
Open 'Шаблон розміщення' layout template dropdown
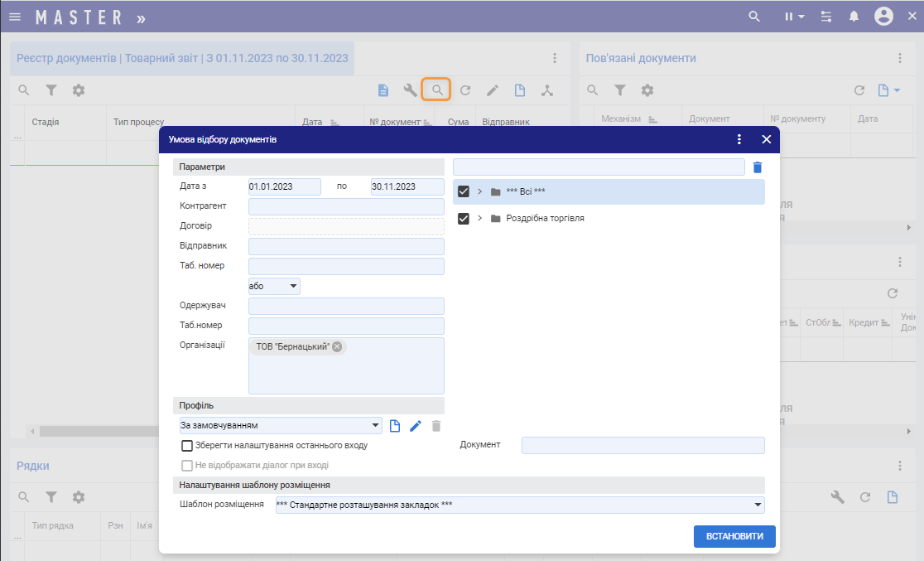click(519, 505)
